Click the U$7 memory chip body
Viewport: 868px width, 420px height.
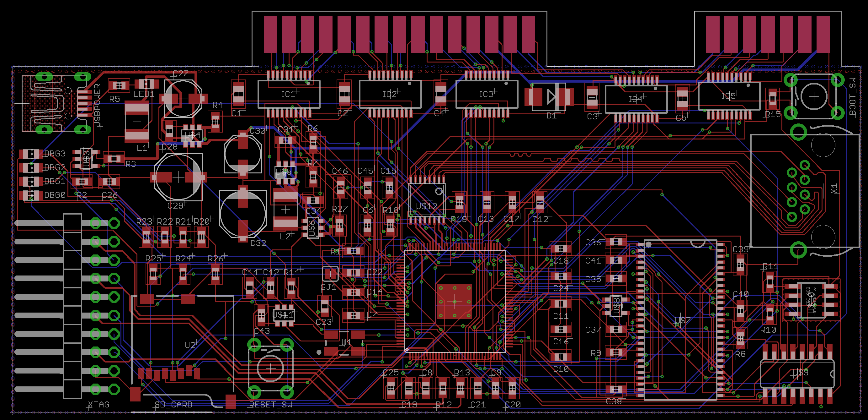(680, 320)
